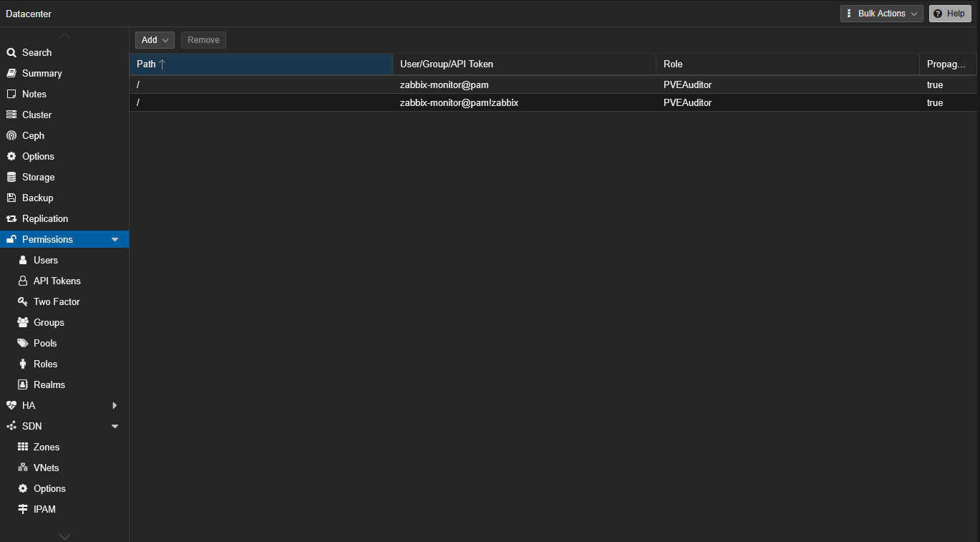Viewport: 980px width, 542px height.
Task: Select the zabbix-monitor@pam permission row
Action: [444, 84]
